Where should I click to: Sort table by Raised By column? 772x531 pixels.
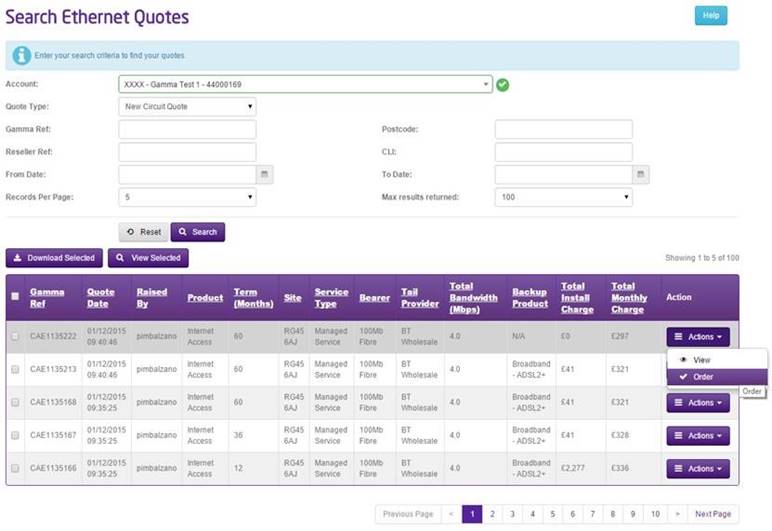[152, 298]
